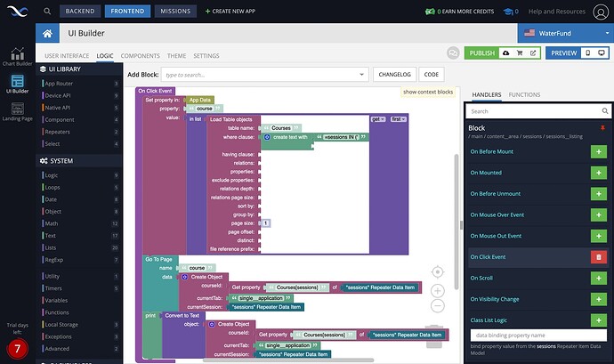Add handler for On Visibility Change
The width and height of the screenshot is (614, 364).
pyautogui.click(x=599, y=299)
